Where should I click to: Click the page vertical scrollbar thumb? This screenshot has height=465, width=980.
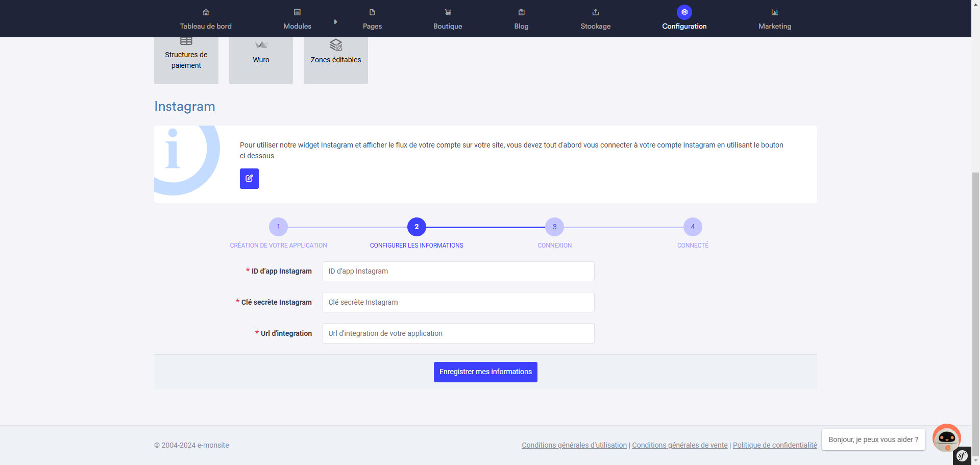975,315
